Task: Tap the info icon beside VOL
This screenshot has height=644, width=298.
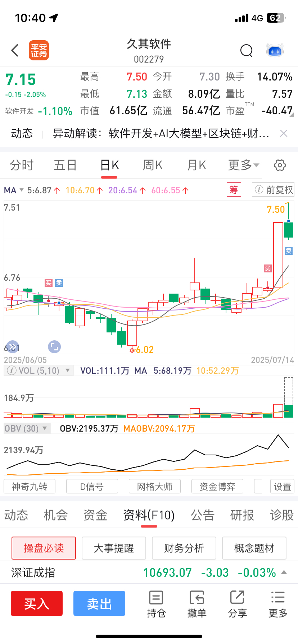Action: (x=12, y=371)
